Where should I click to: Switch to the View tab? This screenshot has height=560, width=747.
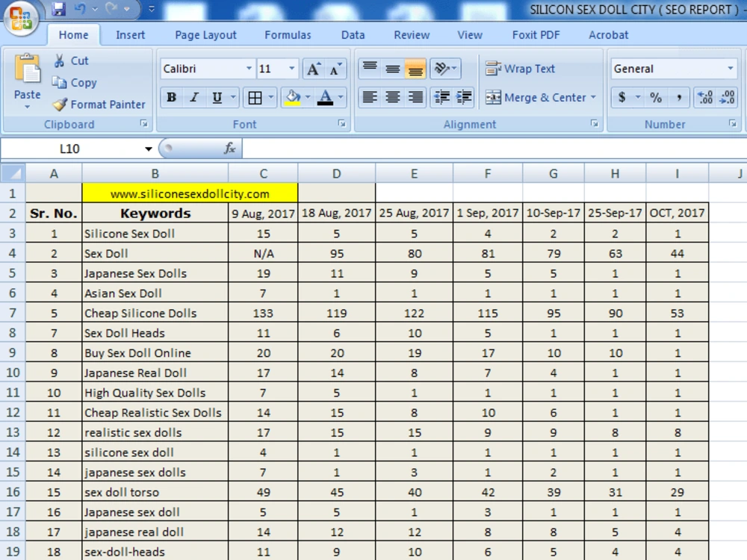tap(470, 35)
